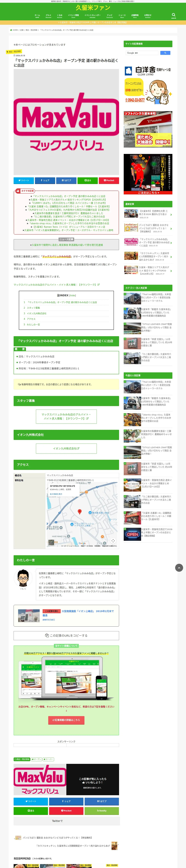Click この記事のURLをコピーする button
Image resolution: width=186 pixels, height=868 pixels.
(x=66, y=636)
